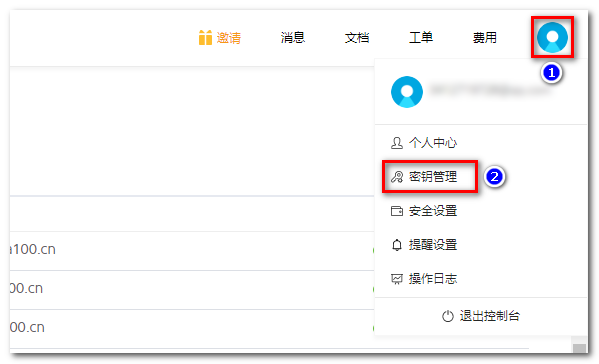Click the wallet icon beside 安全设置
599x364 pixels.
tap(397, 211)
